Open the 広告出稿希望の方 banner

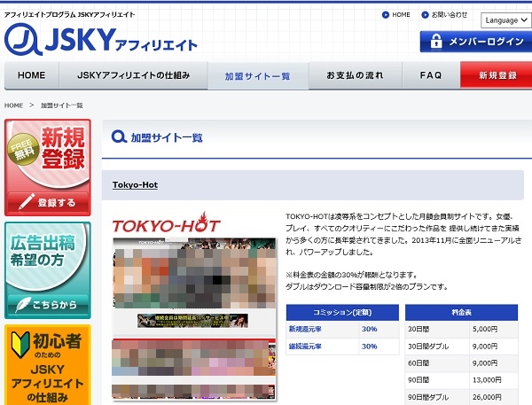[x=48, y=270]
